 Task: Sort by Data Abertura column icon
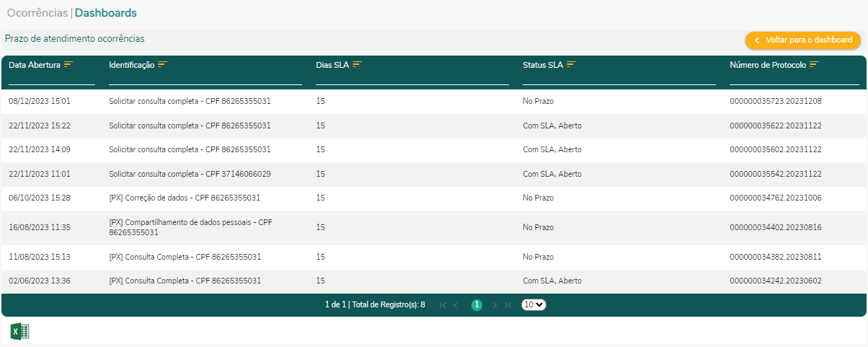coord(68,65)
